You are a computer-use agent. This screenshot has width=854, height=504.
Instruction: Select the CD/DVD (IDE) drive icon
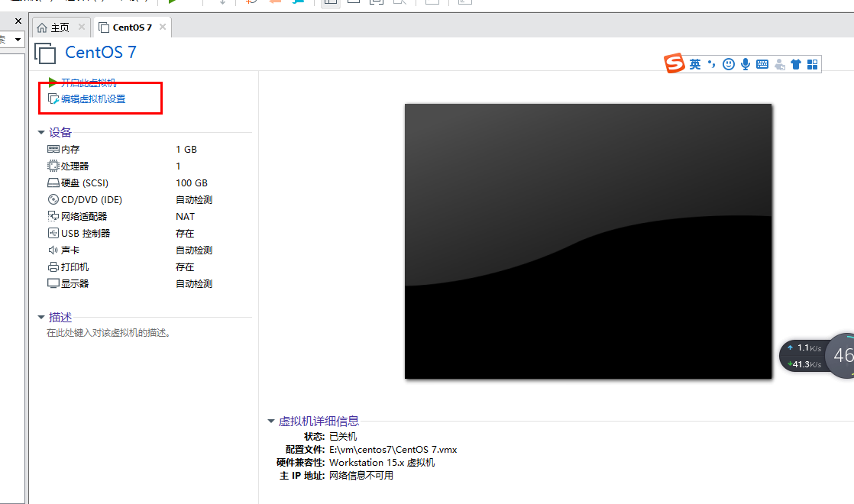53,200
